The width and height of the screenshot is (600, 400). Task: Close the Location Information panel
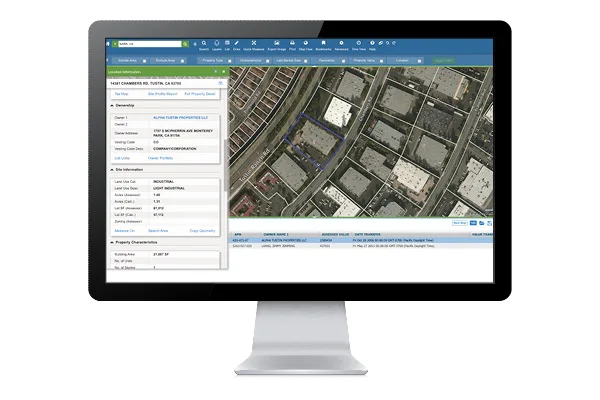pyautogui.click(x=224, y=72)
